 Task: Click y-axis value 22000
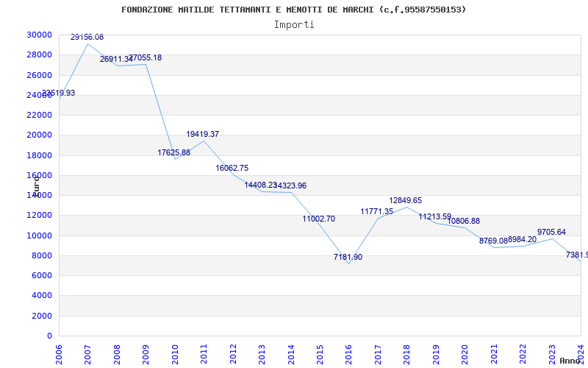click(40, 116)
